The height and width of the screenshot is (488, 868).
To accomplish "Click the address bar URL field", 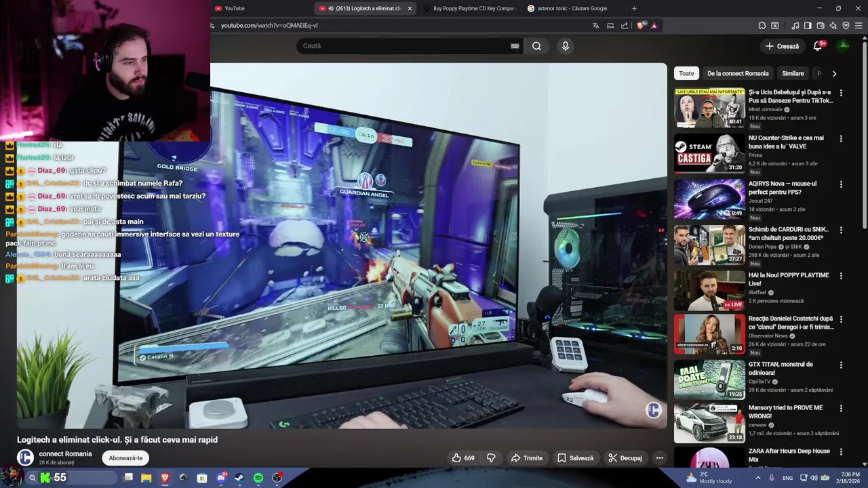I will pyautogui.click(x=400, y=26).
